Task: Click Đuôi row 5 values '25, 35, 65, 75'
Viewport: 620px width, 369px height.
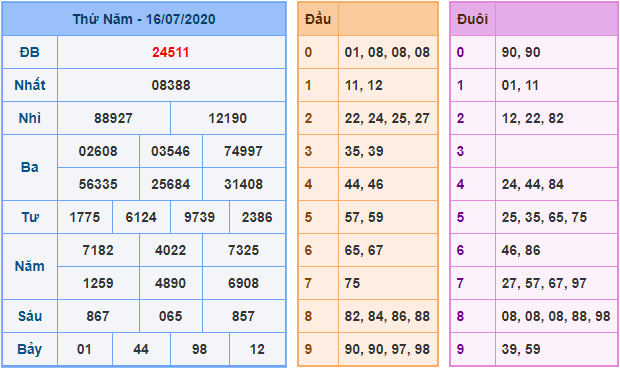Action: (544, 217)
